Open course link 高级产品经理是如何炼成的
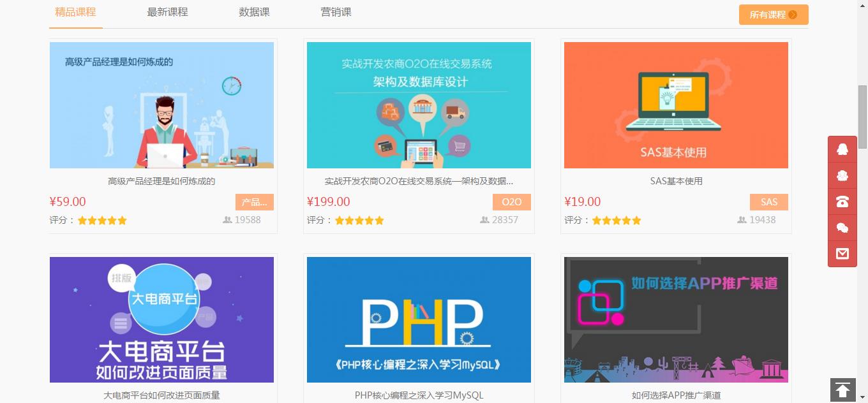This screenshot has height=403, width=868. pos(161,181)
